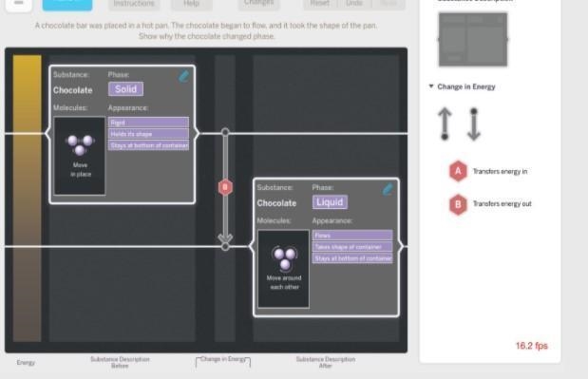Viewport: 588px width, 379px height.
Task: Click the B hexagon marker on the energy arrow
Action: click(225, 187)
